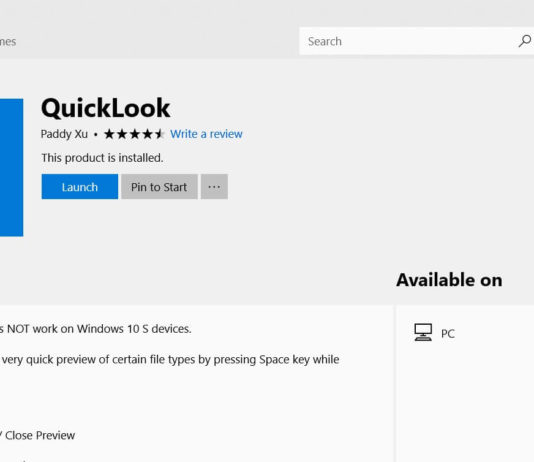Click the partially visible Games tab
Screen dimensions: 534x462
[x=8, y=42]
